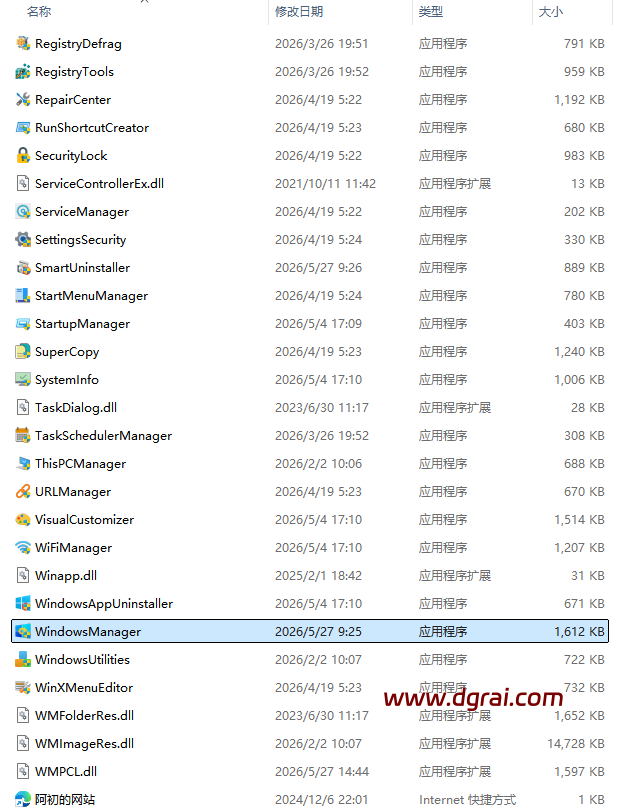Select the RunShortcutCreator icon
Viewport: 642px width, 809px height.
[x=23, y=127]
